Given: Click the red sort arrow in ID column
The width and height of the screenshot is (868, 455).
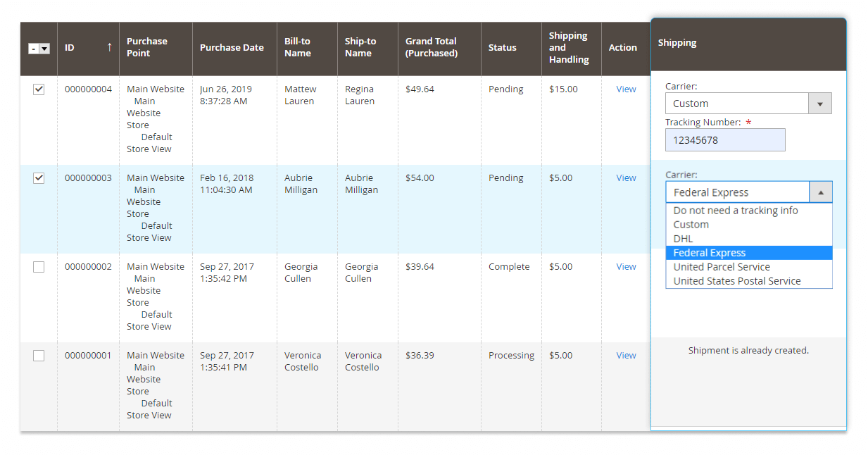Looking at the screenshot, I should click(109, 48).
